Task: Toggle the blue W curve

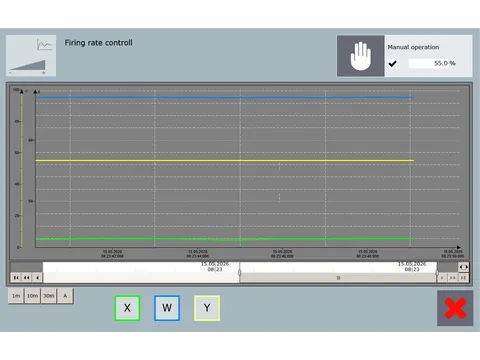Action: [x=167, y=308]
